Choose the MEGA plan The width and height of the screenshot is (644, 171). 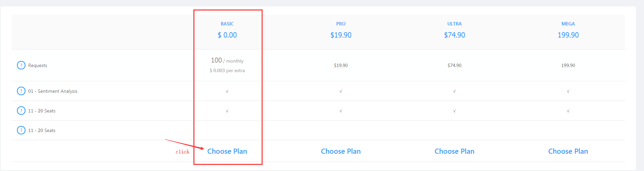click(568, 151)
